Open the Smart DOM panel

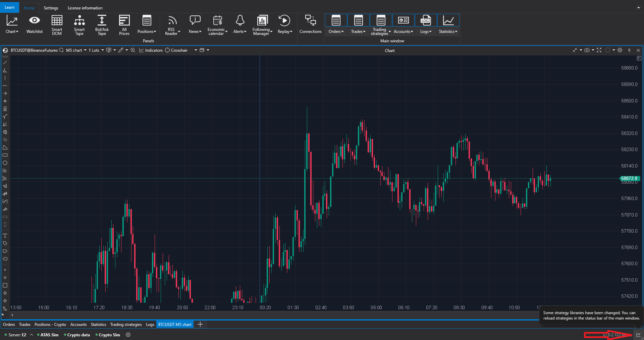pos(57,25)
